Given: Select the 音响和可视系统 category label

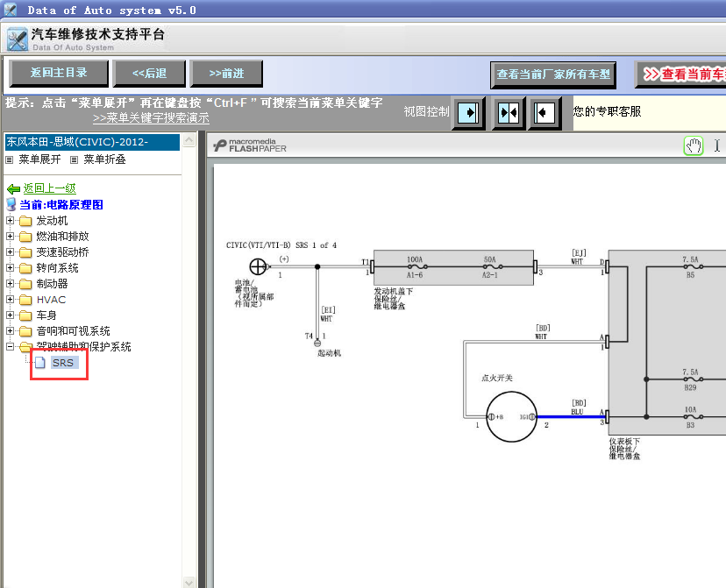Looking at the screenshot, I should pos(73,331).
